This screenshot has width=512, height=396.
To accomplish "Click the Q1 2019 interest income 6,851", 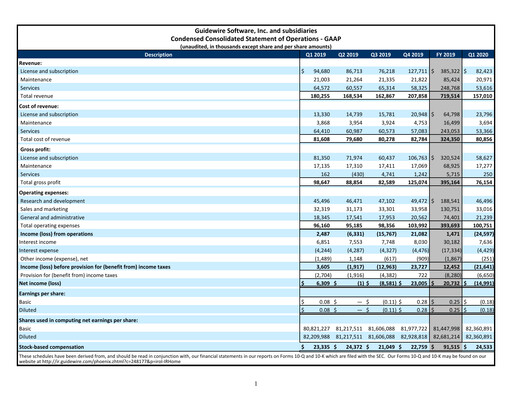I will (323, 242).
